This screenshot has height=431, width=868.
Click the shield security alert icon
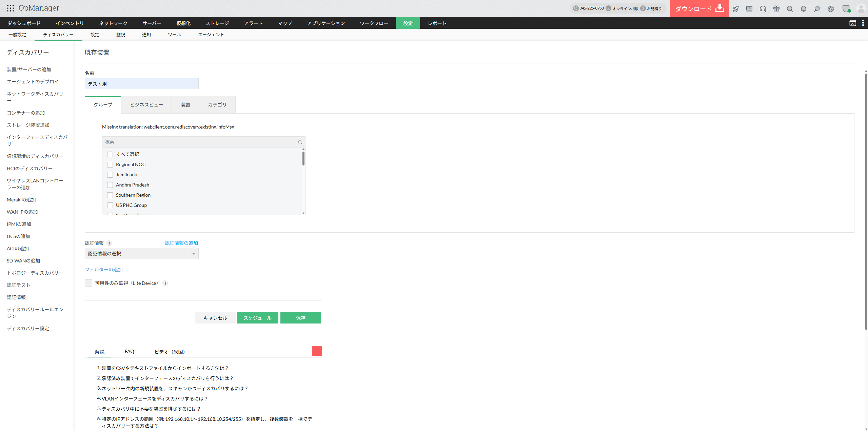(846, 9)
